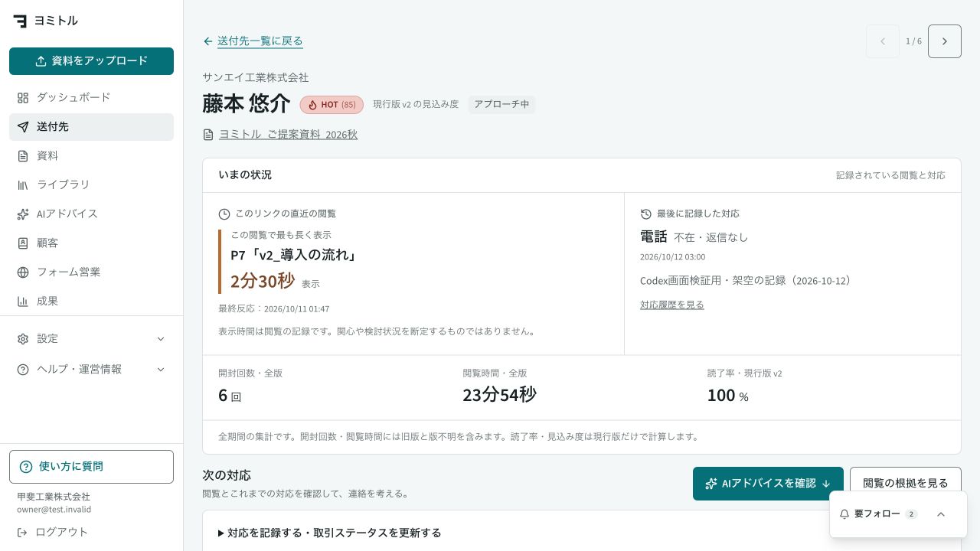Click the logout arrow icon
This screenshot has height=551, width=980.
tap(22, 532)
